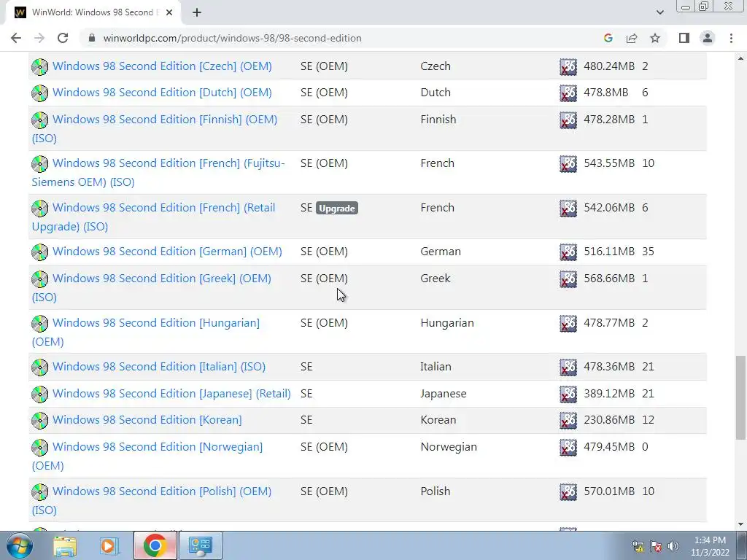Open Windows 98 Second Edition [Finnish] (OEM) link
The image size is (747, 560).
pos(155,128)
